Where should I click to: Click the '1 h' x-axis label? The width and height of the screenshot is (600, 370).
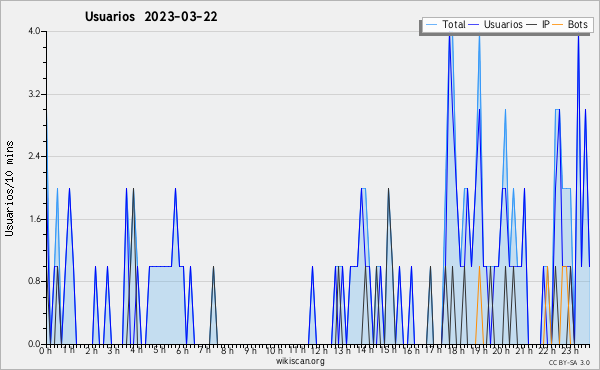click(x=69, y=350)
